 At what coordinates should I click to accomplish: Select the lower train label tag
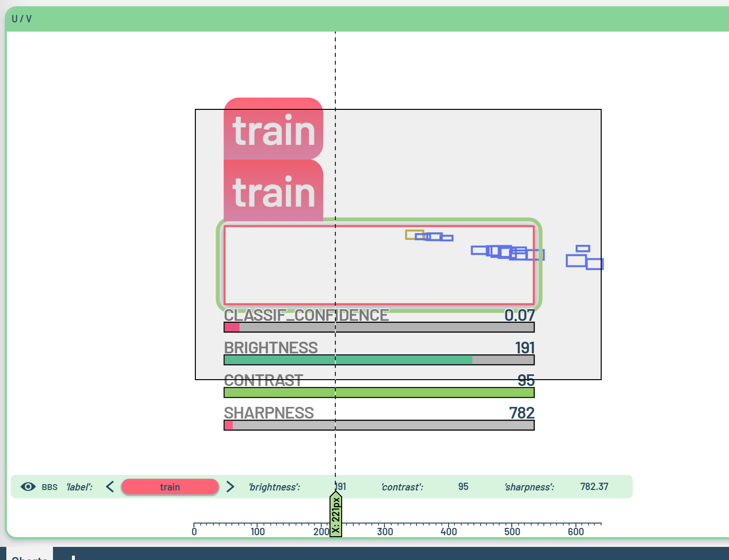[273, 191]
